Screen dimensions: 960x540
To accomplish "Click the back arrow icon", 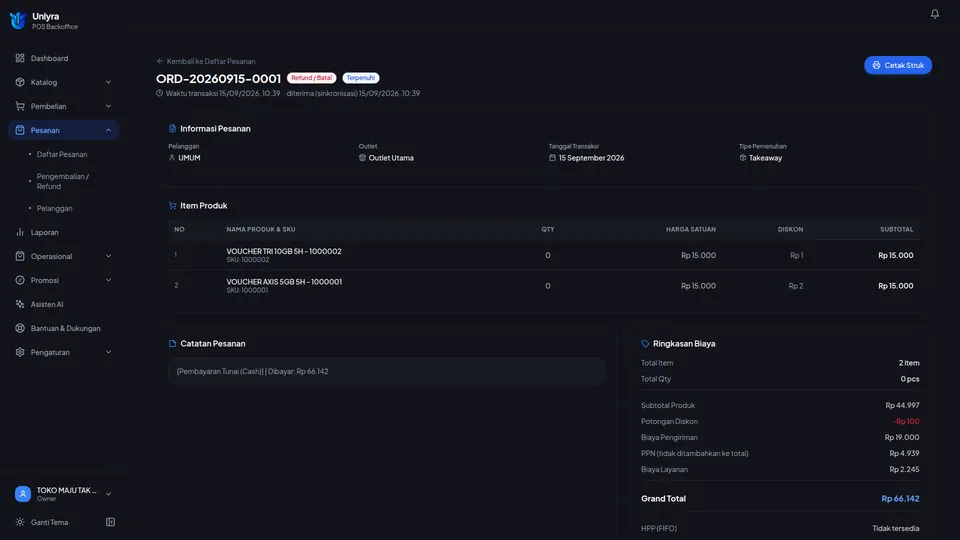I will 160,61.
